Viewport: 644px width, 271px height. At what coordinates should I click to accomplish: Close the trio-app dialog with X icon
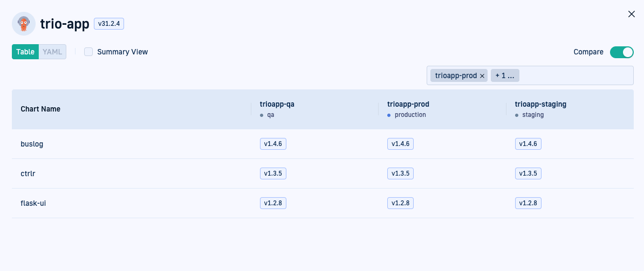click(x=632, y=15)
